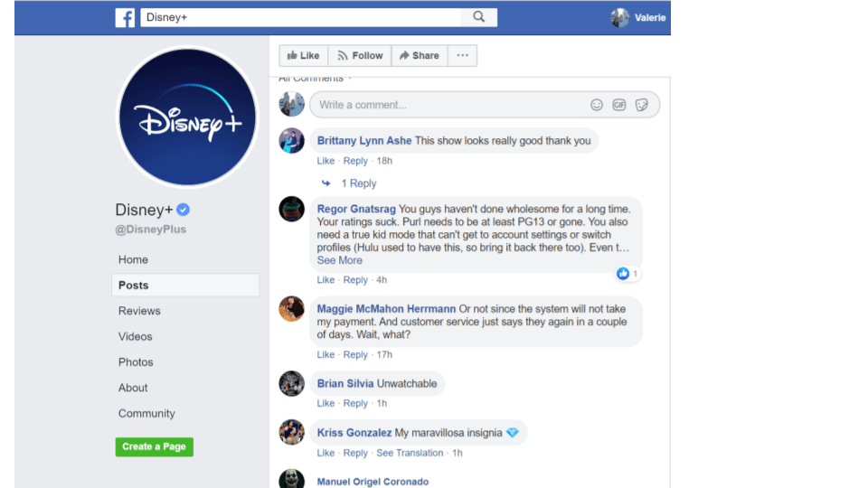Open the emoji picker in comment box
The image size is (868, 488).
pyautogui.click(x=596, y=105)
